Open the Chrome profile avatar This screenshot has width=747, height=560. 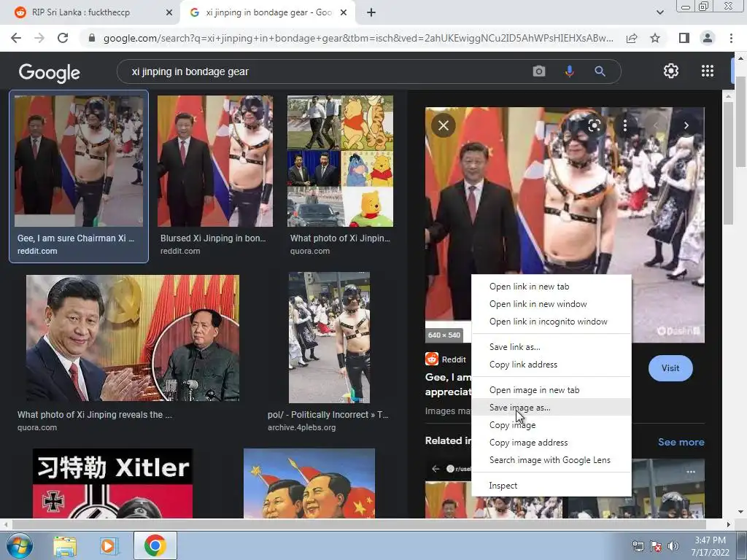tap(708, 38)
